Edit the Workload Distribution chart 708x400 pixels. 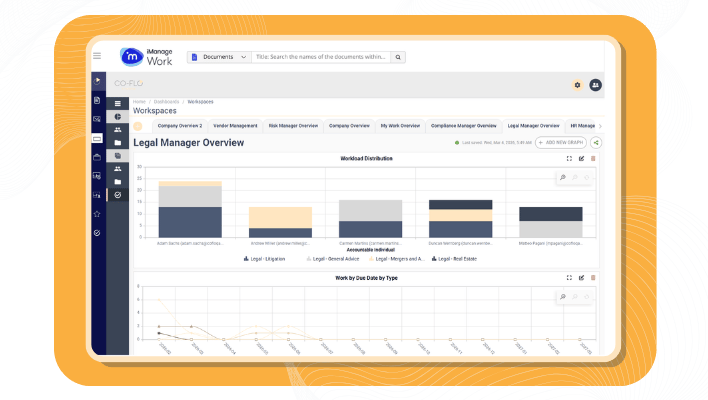581,158
